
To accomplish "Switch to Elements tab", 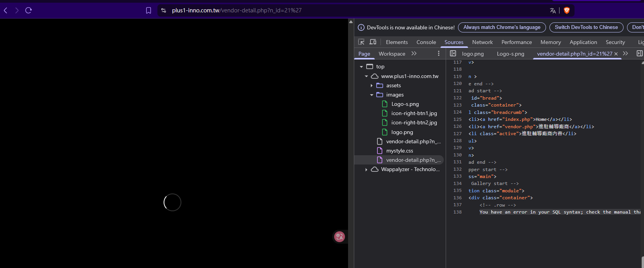I will coord(397,42).
